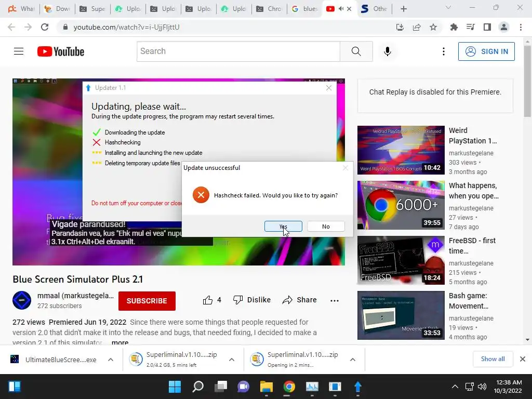Screen dimensions: 532x399
Task: Expand options for Superliminal zip 'Opening in 2 mins'
Action: click(x=353, y=360)
